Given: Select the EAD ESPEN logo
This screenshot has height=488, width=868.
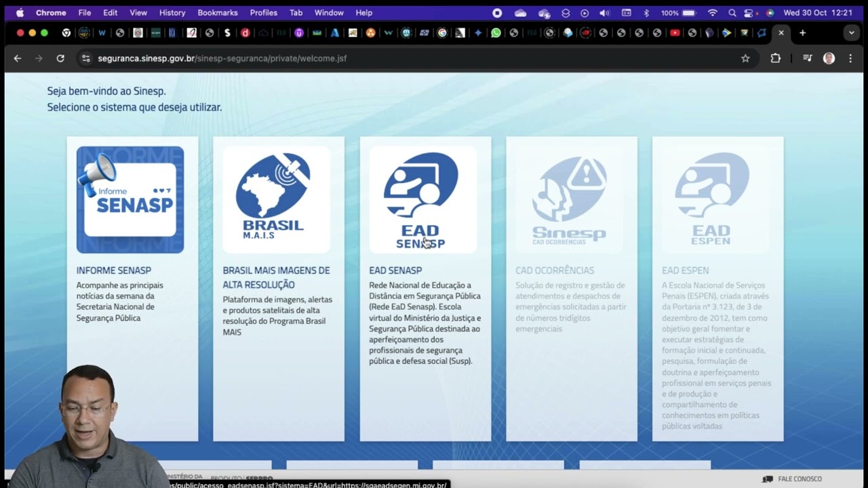Looking at the screenshot, I should pyautogui.click(x=716, y=200).
